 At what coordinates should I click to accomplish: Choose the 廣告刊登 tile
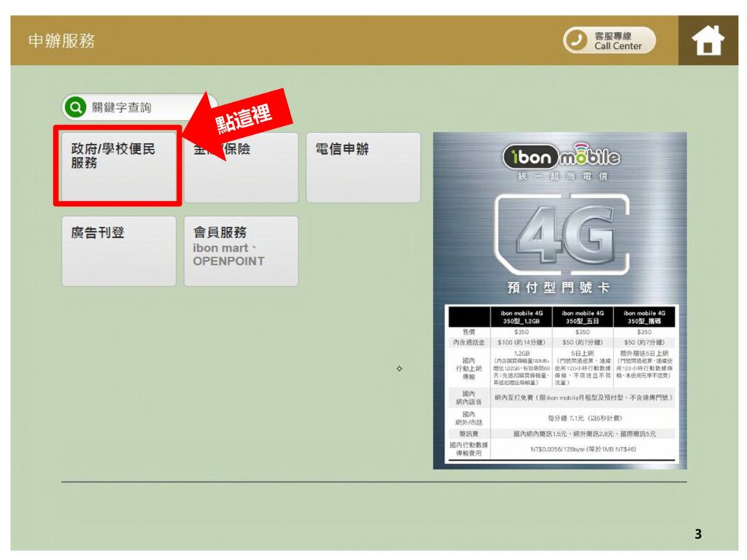click(118, 251)
